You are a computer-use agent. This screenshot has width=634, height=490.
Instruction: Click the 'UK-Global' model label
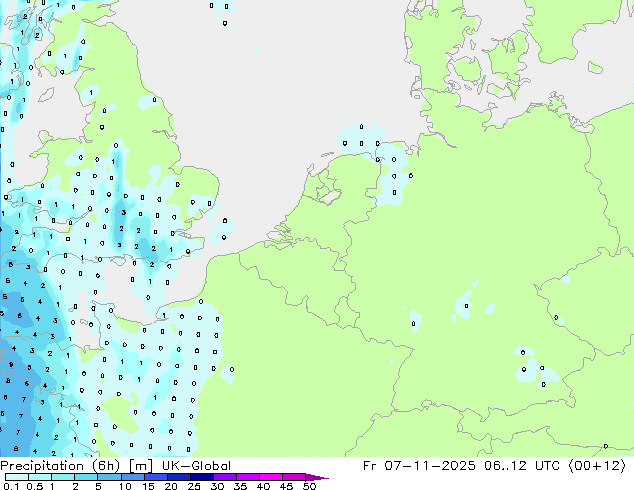tap(196, 466)
